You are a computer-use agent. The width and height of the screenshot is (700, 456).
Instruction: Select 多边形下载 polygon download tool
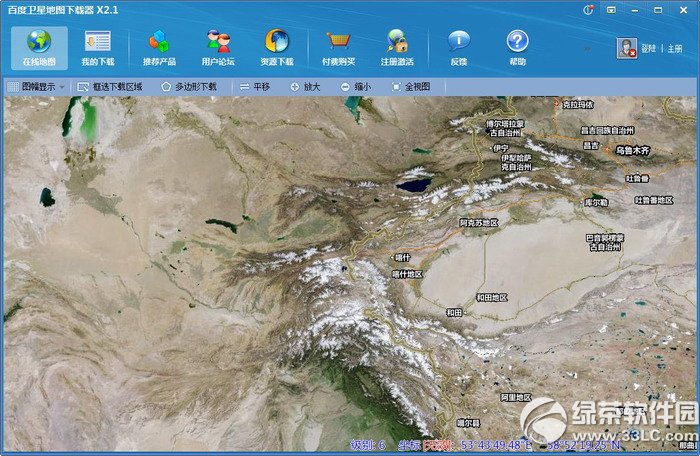point(189,87)
